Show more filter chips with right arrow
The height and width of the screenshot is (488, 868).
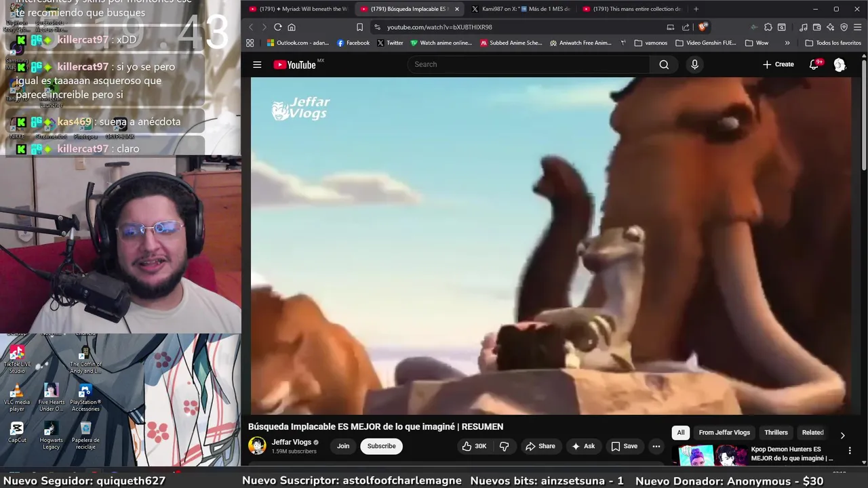point(842,435)
